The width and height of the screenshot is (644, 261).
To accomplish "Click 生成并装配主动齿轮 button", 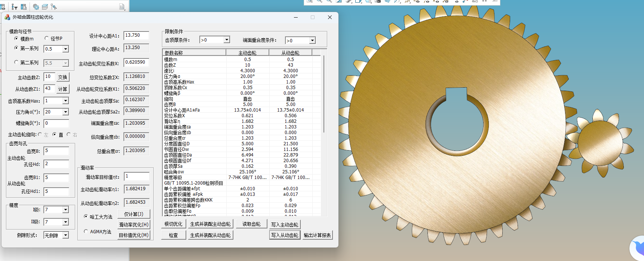I will coord(211,224).
